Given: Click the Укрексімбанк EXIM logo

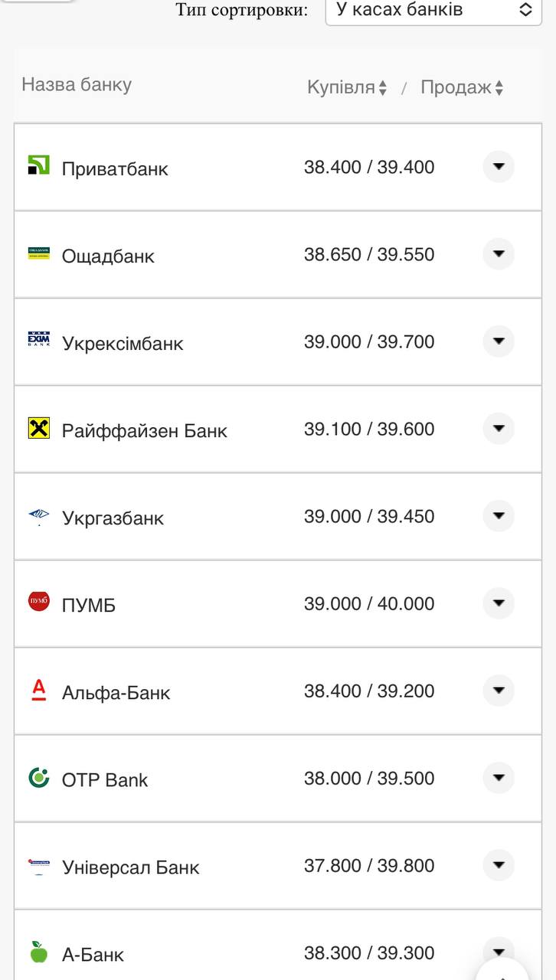Looking at the screenshot, I should pyautogui.click(x=38, y=340).
